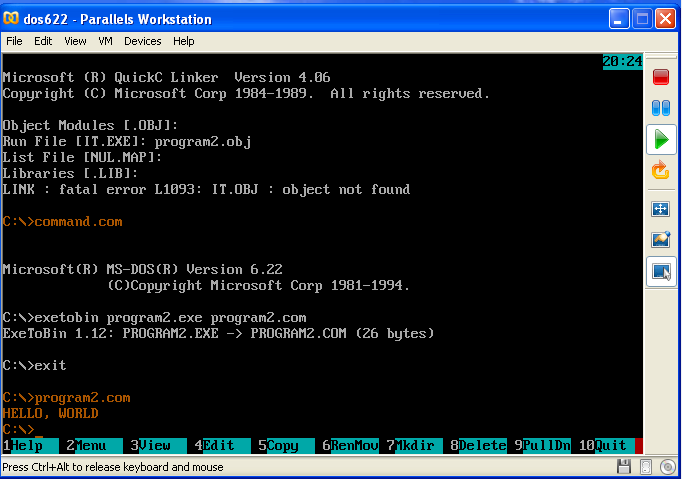Open the File menu
Screen dimensions: 682x479
pyautogui.click(x=14, y=41)
